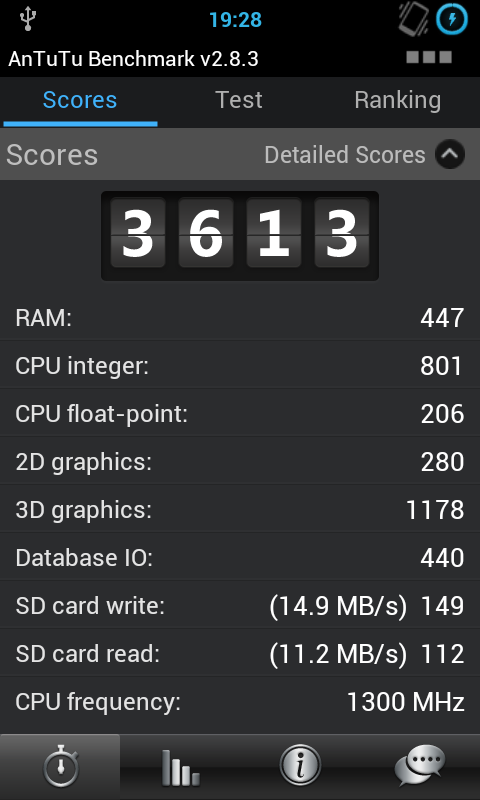Open the three-square overflow menu

429,57
